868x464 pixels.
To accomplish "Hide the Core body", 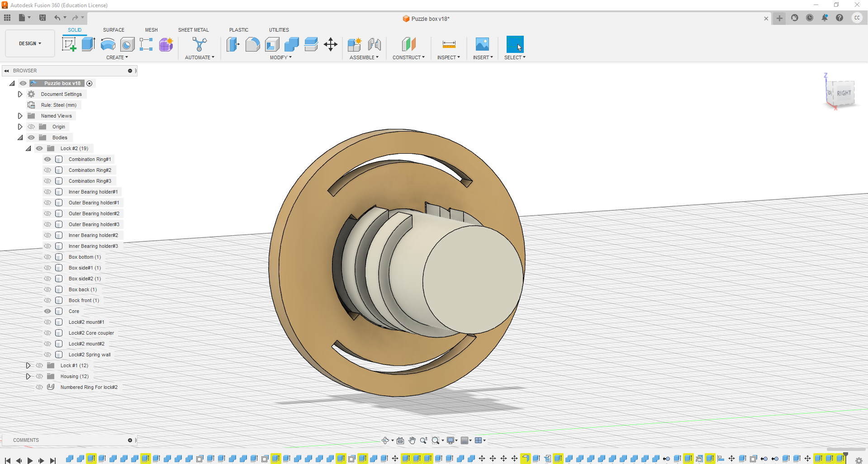I will (47, 311).
